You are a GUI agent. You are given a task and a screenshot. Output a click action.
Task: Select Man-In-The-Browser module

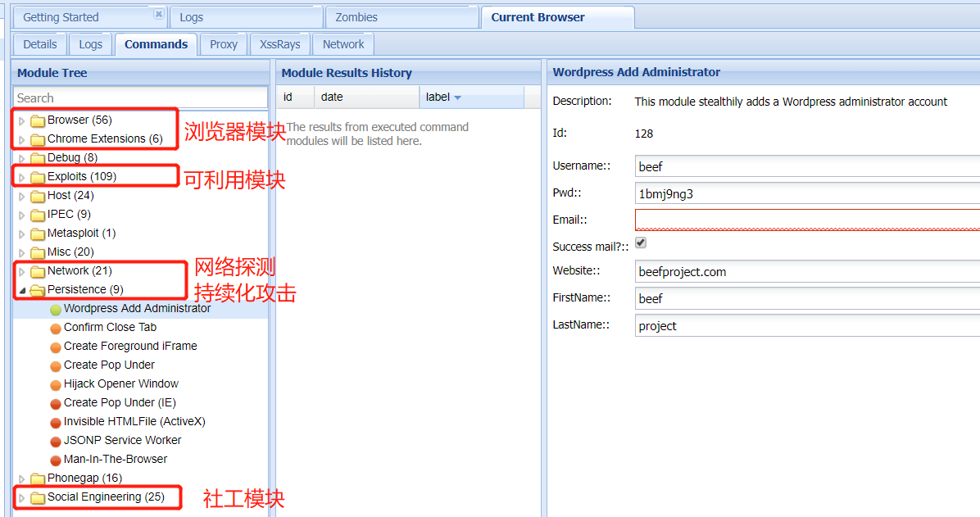tap(116, 460)
